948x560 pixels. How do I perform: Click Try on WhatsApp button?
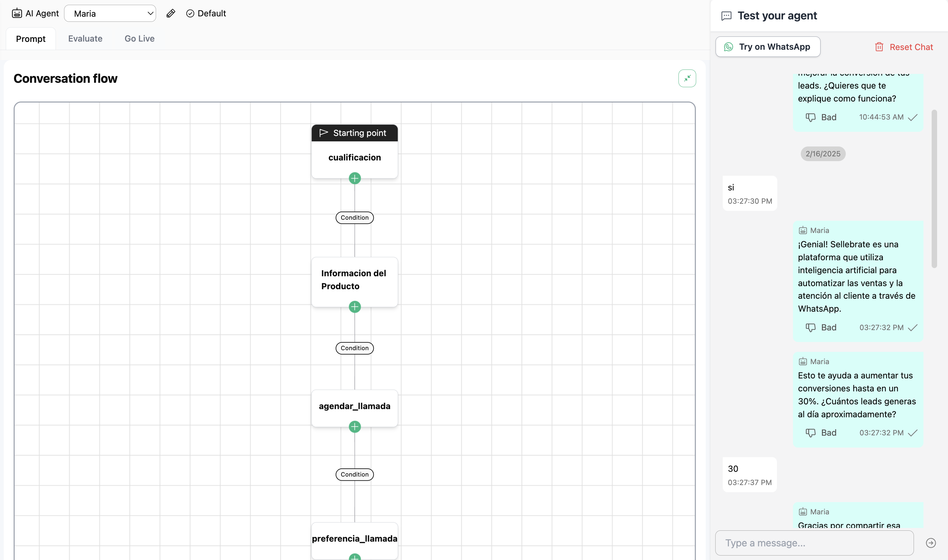pos(768,47)
